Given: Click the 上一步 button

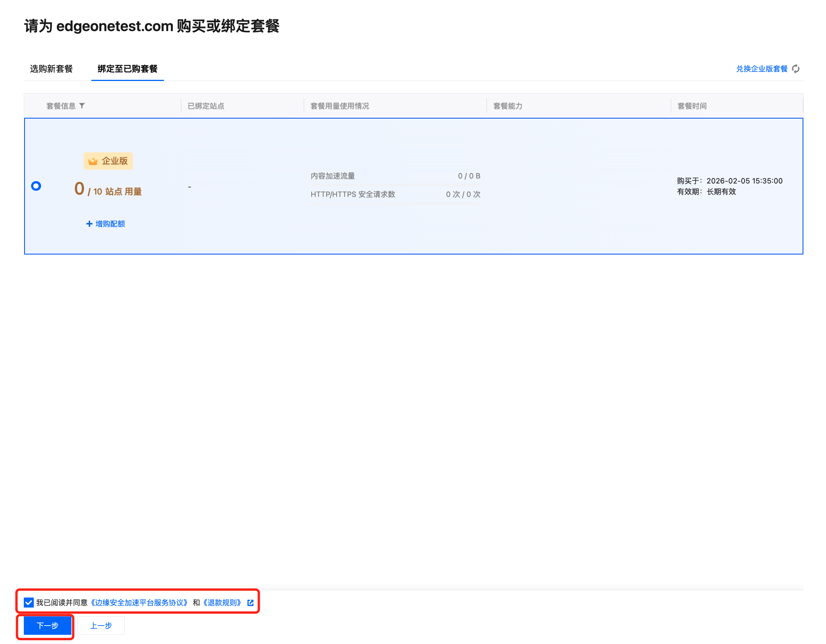Looking at the screenshot, I should pos(101,626).
